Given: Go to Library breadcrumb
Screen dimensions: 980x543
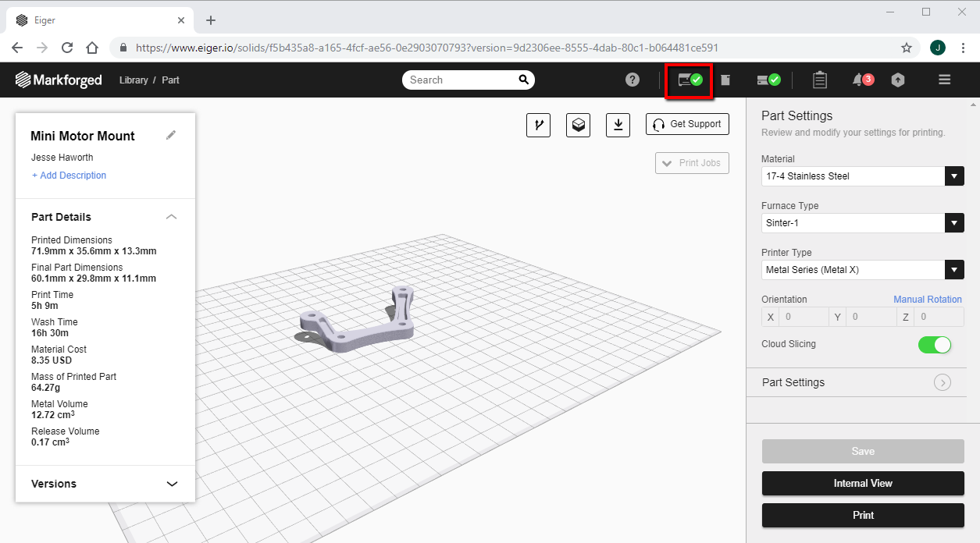Looking at the screenshot, I should pyautogui.click(x=134, y=80).
